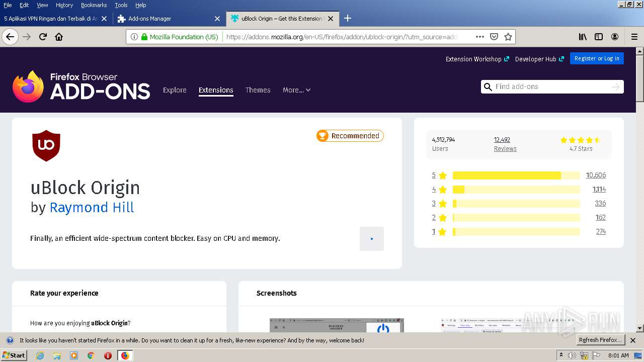This screenshot has width=644, height=362.
Task: Open the page actions three-dot menu
Action: click(x=480, y=37)
